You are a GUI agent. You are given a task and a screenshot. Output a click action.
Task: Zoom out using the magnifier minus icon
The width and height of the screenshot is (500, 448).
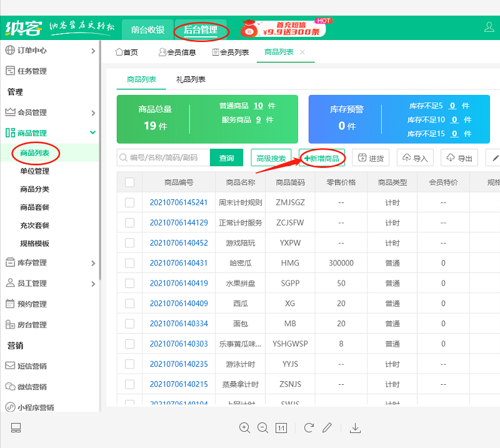point(263,428)
